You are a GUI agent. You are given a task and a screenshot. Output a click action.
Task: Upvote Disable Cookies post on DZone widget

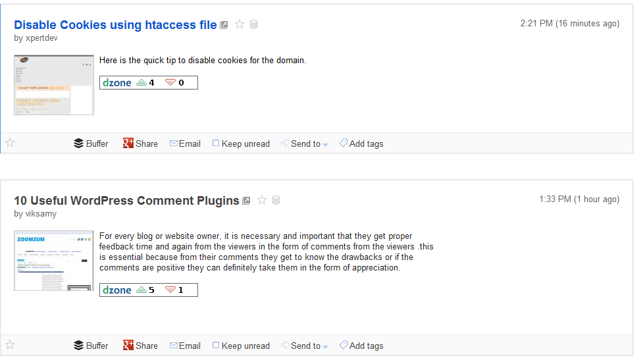[141, 82]
